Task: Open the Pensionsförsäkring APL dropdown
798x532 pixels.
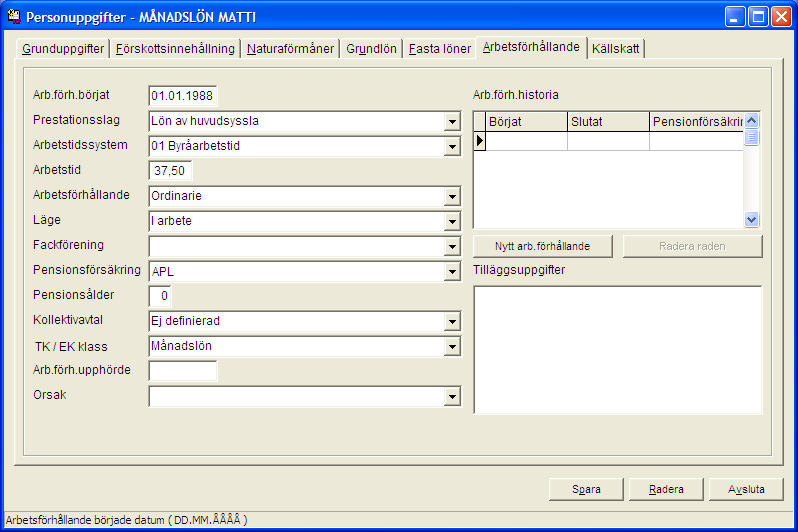Action: 452,271
